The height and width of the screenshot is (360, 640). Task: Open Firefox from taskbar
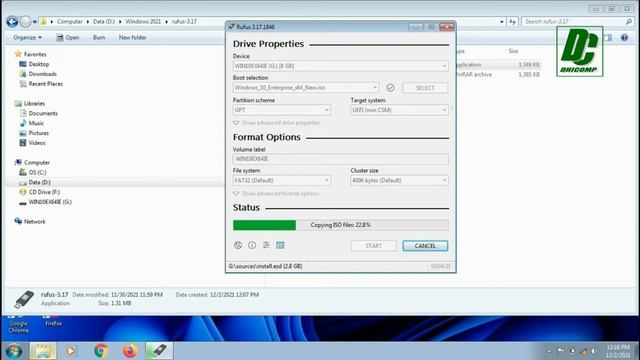click(x=130, y=351)
